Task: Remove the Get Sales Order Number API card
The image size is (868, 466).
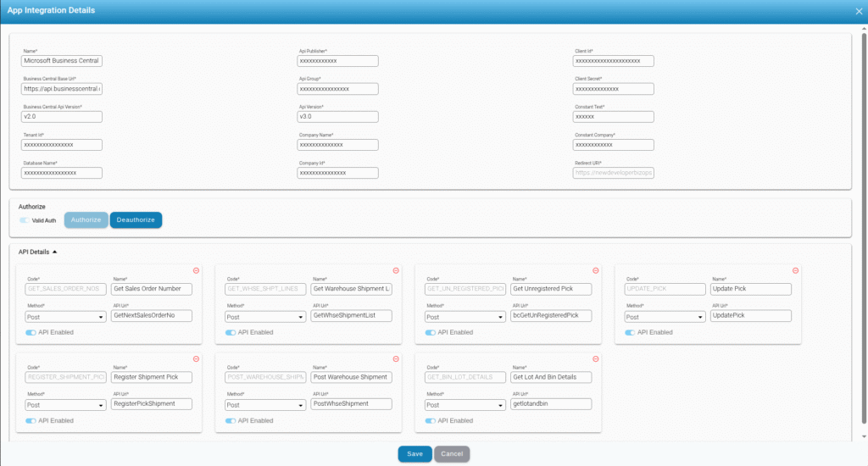Action: tap(196, 270)
